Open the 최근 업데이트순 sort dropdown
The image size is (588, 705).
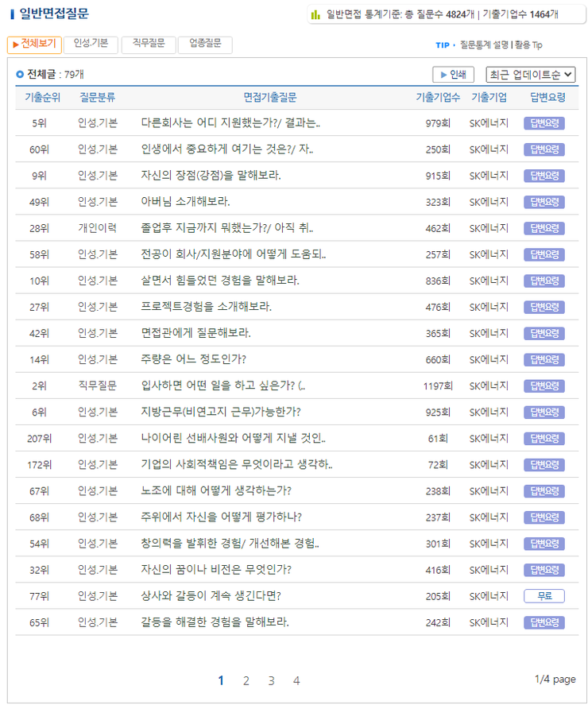coord(531,75)
